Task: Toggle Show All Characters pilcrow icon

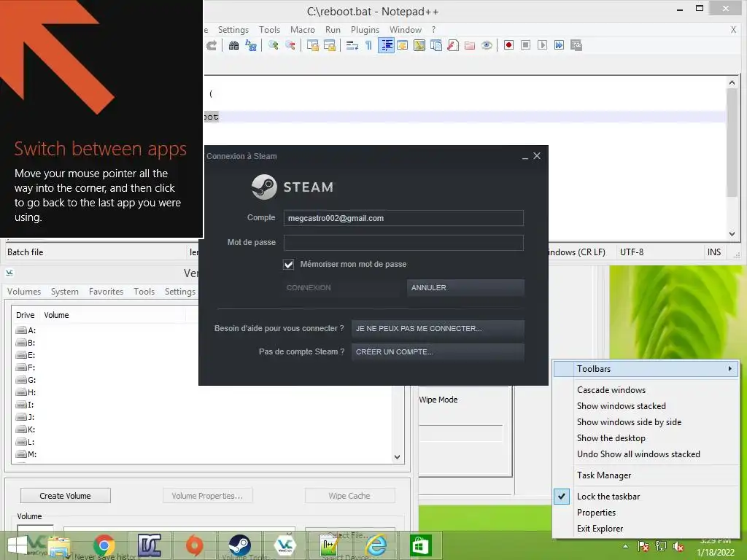Action: coord(368,45)
